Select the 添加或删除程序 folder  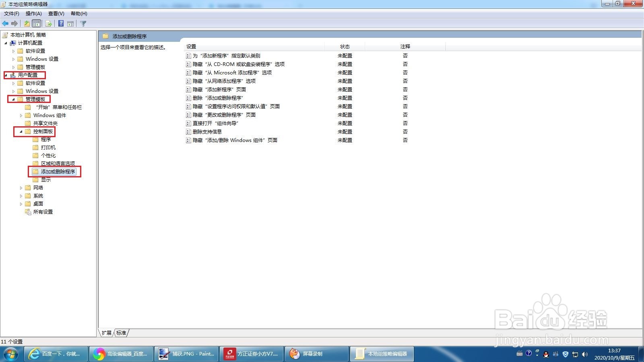click(x=58, y=172)
